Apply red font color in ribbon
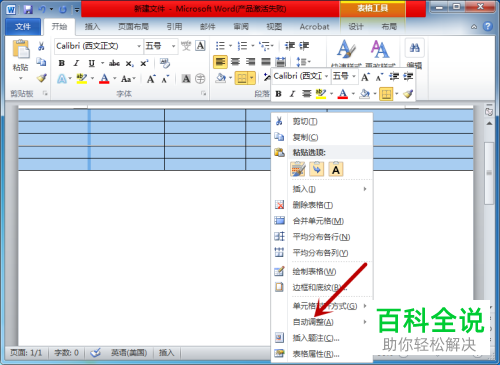The width and height of the screenshot is (500, 365). [104, 79]
